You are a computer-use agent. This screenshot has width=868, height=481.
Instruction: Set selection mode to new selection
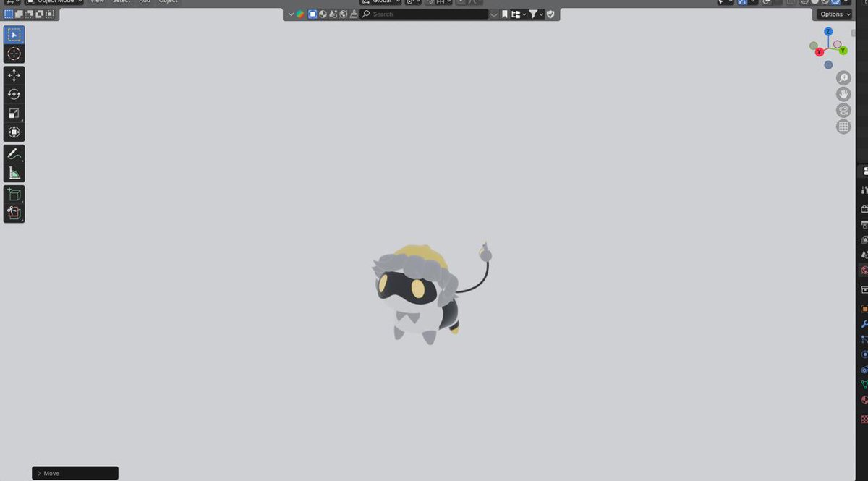tap(9, 14)
